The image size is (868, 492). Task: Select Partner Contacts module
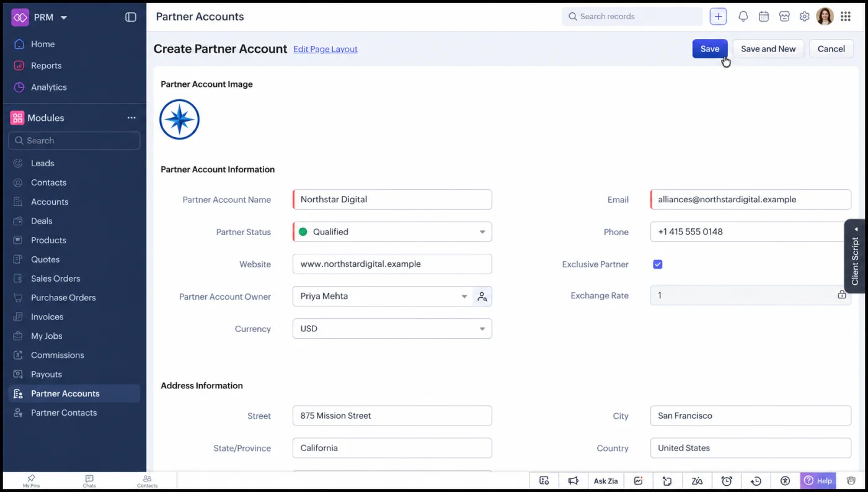(x=64, y=413)
